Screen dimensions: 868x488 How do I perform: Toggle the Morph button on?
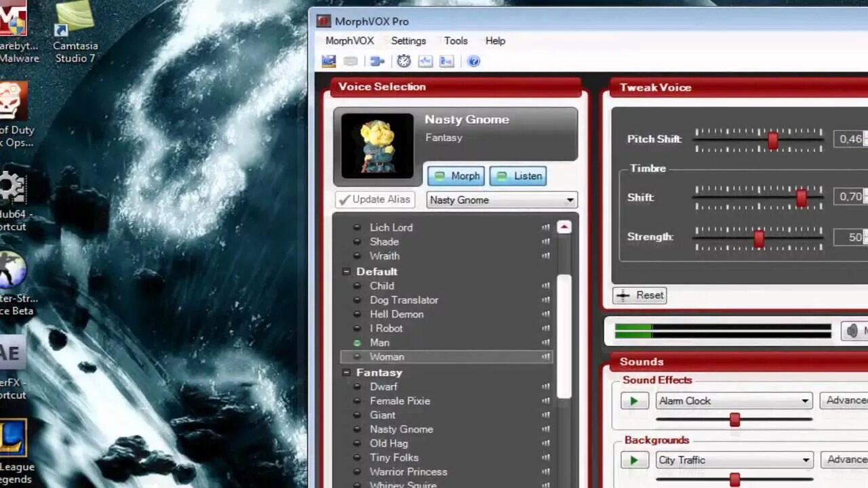[456, 176]
